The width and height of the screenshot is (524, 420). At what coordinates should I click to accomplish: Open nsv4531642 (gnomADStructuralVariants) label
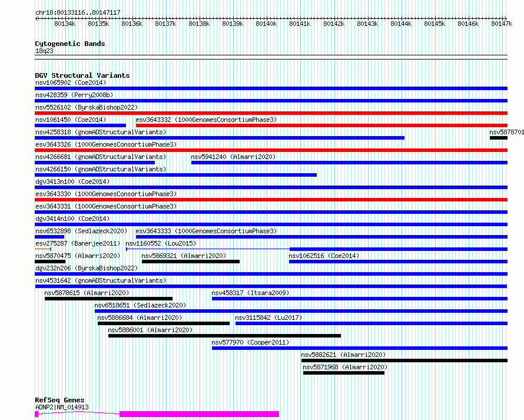point(101,280)
